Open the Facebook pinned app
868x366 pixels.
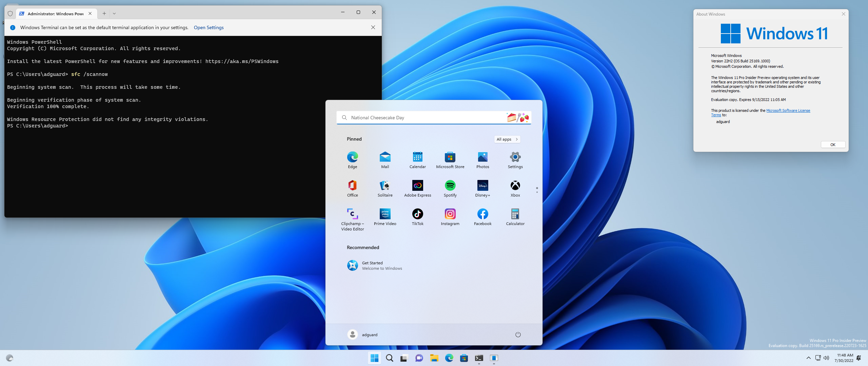[x=482, y=217]
